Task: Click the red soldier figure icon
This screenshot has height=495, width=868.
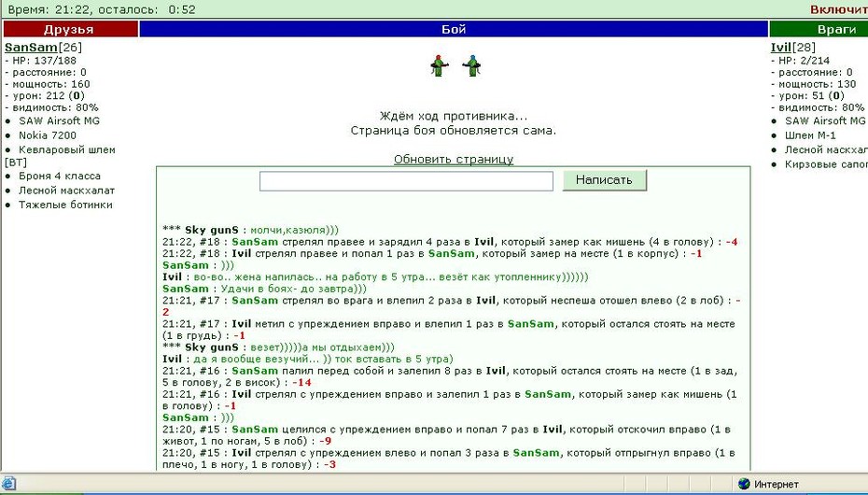Action: pyautogui.click(x=439, y=66)
